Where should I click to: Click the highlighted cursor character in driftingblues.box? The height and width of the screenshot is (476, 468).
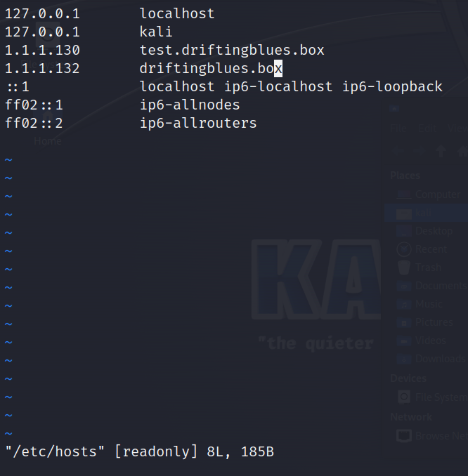click(x=278, y=68)
